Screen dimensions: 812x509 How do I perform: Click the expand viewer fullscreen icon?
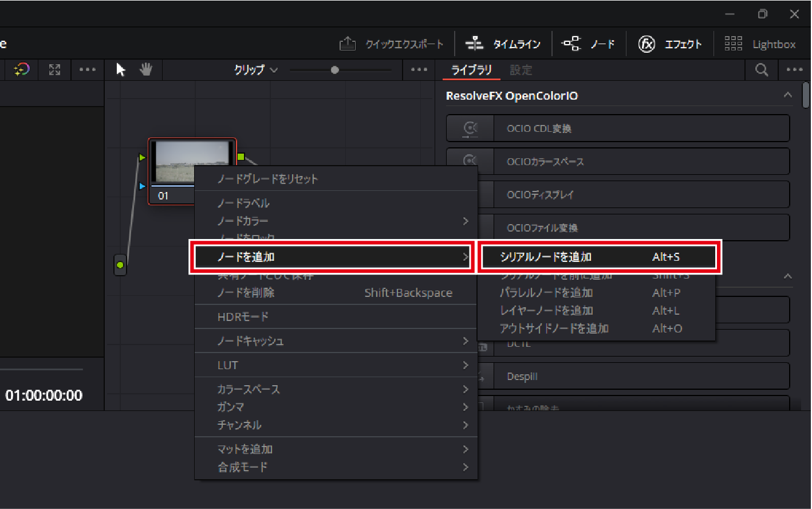(x=54, y=70)
